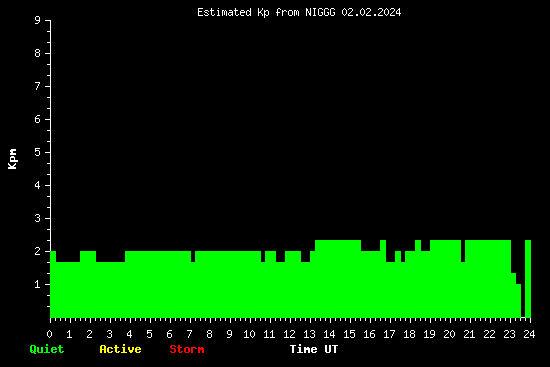This screenshot has width=550, height=367.
Task: Click the red 'Storm' legend label
Action: coord(187,349)
